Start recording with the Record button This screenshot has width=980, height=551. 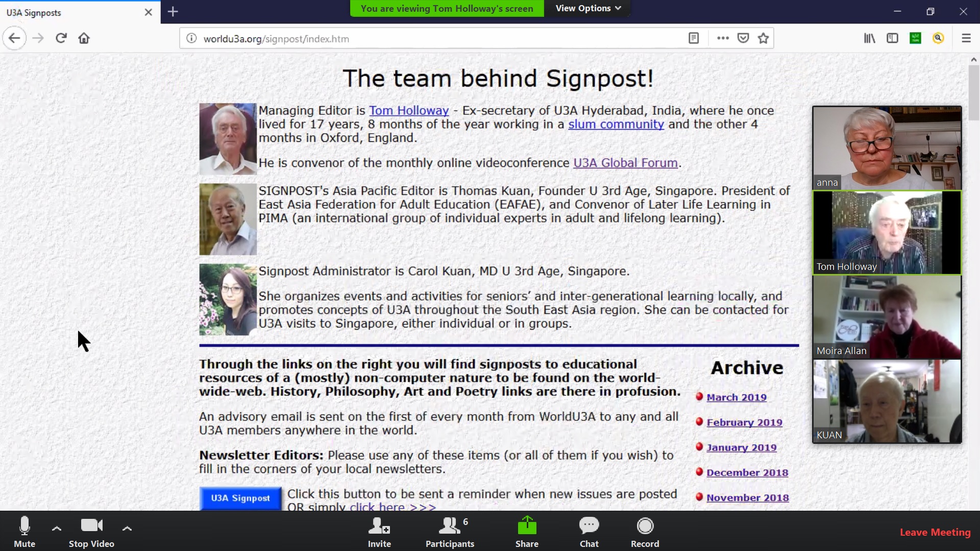click(x=645, y=532)
